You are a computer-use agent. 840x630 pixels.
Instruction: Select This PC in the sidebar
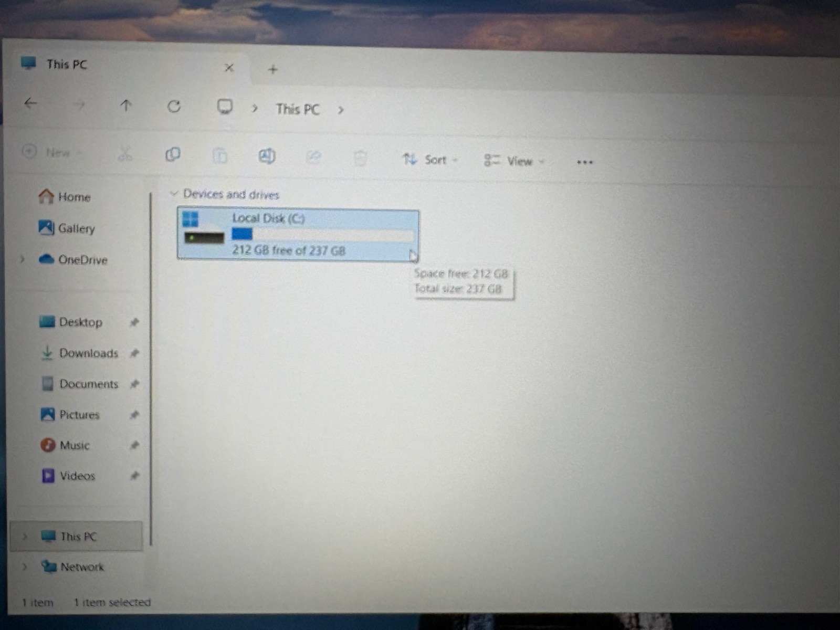76,536
